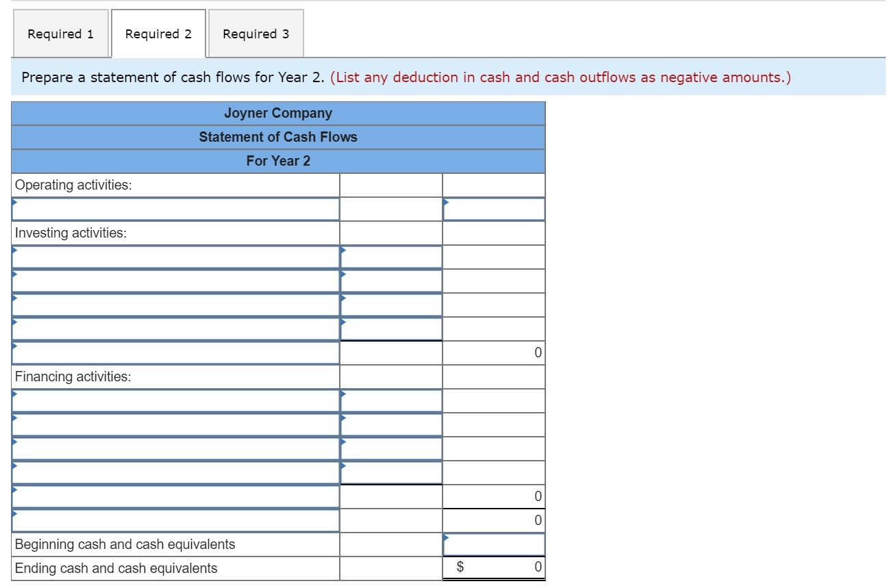Switch to the Required 1 tab
Screen dimensions: 896x588
tap(60, 33)
